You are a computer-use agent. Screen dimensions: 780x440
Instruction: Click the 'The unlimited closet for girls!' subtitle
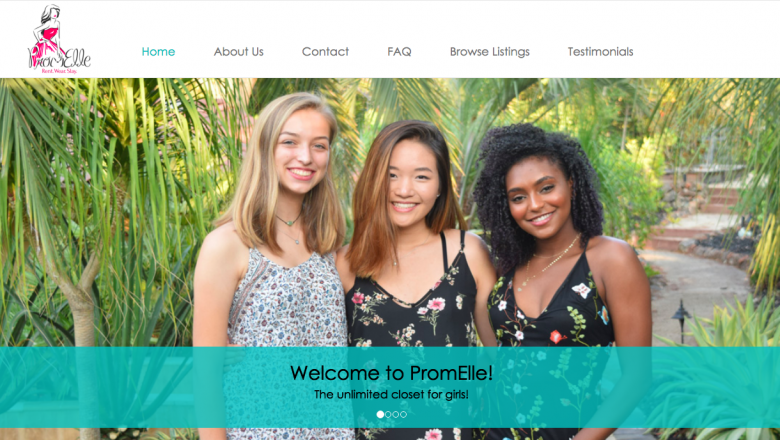click(391, 395)
